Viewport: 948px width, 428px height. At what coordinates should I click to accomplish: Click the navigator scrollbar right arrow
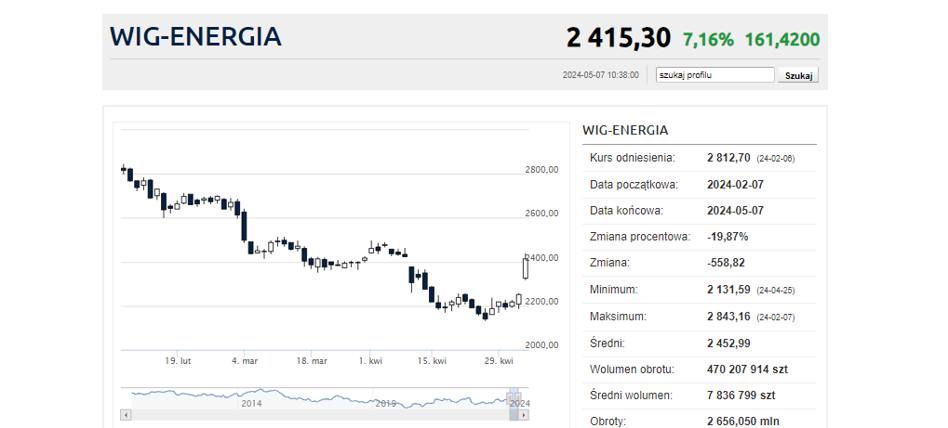[524, 415]
